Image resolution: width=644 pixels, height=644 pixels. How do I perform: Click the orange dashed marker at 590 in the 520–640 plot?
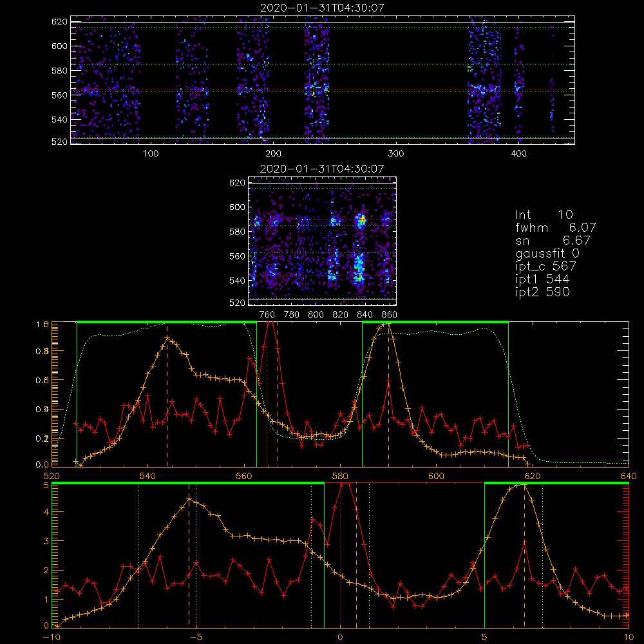(x=388, y=394)
